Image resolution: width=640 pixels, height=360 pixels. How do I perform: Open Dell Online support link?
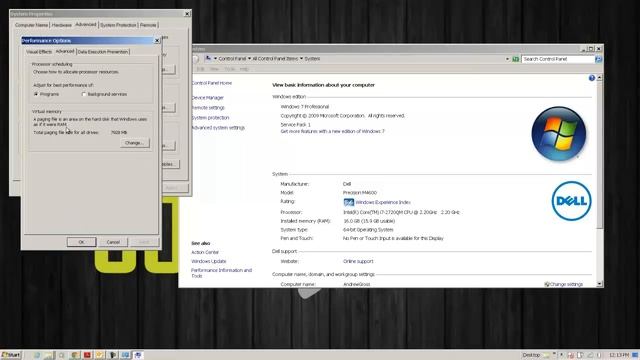[x=358, y=261]
